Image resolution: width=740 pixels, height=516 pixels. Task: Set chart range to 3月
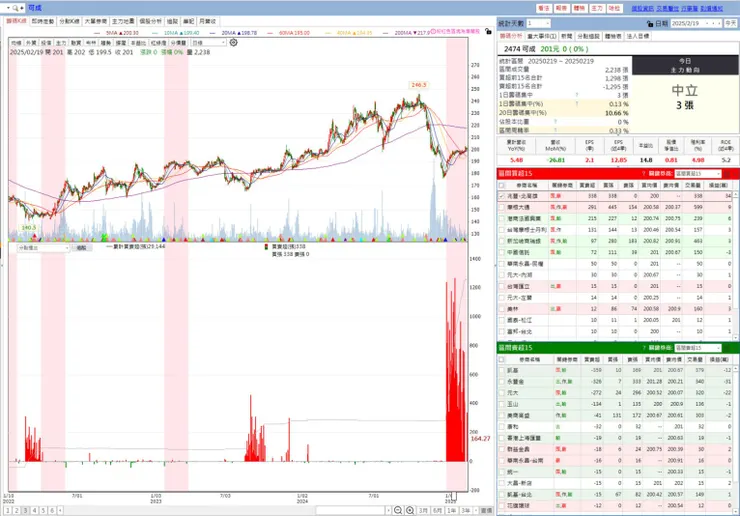(x=423, y=510)
